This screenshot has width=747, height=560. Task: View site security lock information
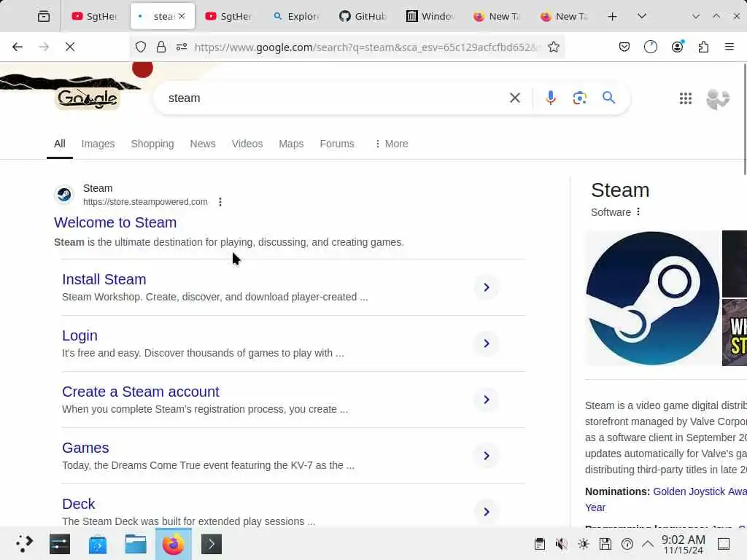(161, 47)
